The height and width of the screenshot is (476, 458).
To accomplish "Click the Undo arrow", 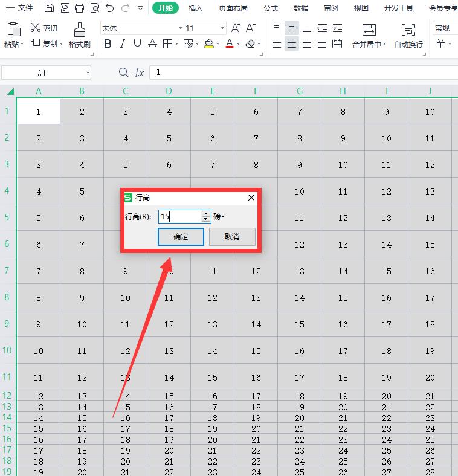I will pos(109,8).
